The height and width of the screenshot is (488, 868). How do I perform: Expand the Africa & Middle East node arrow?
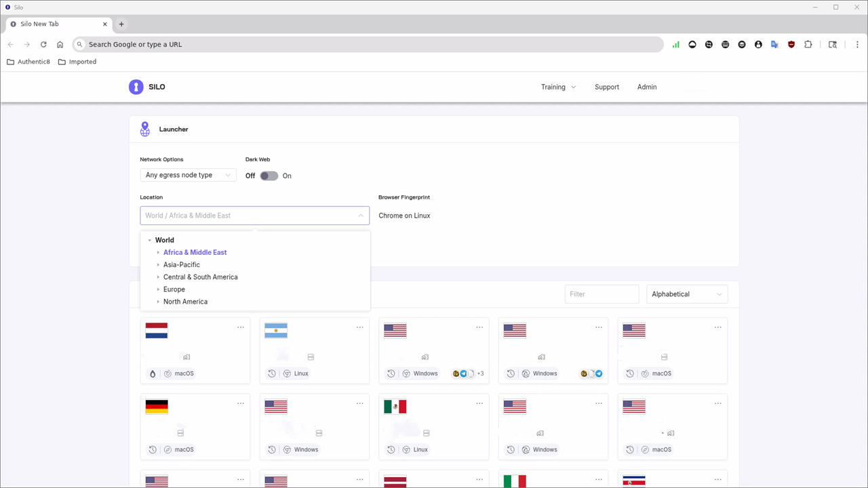pyautogui.click(x=158, y=252)
